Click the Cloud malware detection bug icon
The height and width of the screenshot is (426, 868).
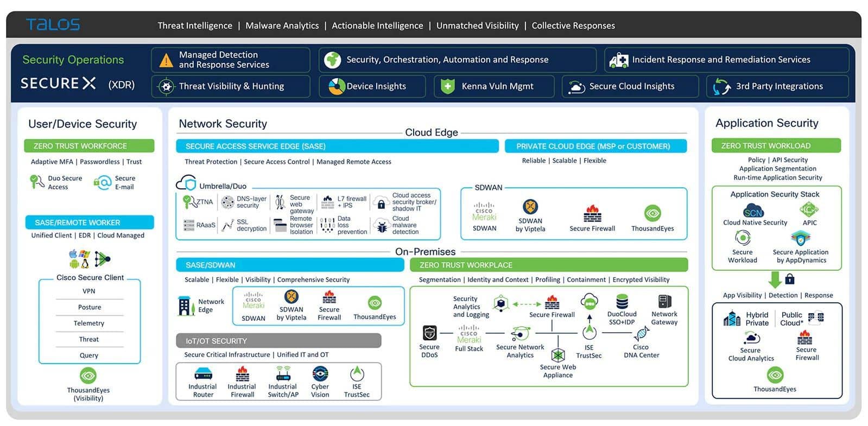pyautogui.click(x=382, y=225)
